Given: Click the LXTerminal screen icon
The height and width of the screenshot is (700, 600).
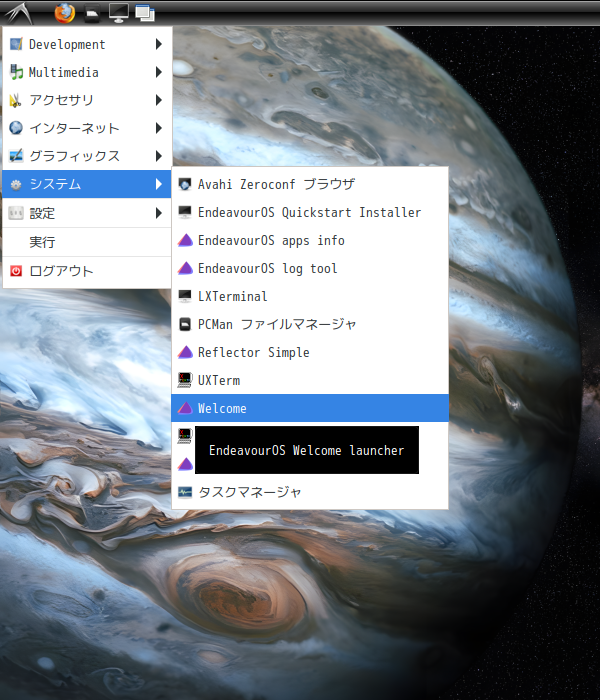Looking at the screenshot, I should click(x=185, y=296).
